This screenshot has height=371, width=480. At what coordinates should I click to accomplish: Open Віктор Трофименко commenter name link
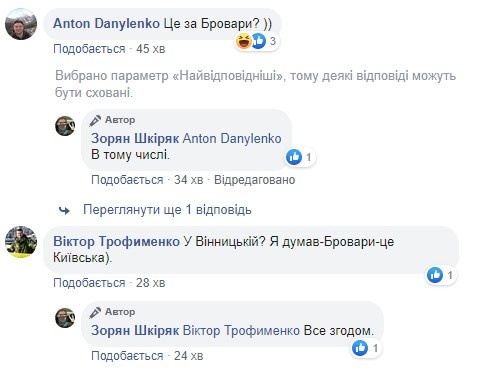pos(116,241)
